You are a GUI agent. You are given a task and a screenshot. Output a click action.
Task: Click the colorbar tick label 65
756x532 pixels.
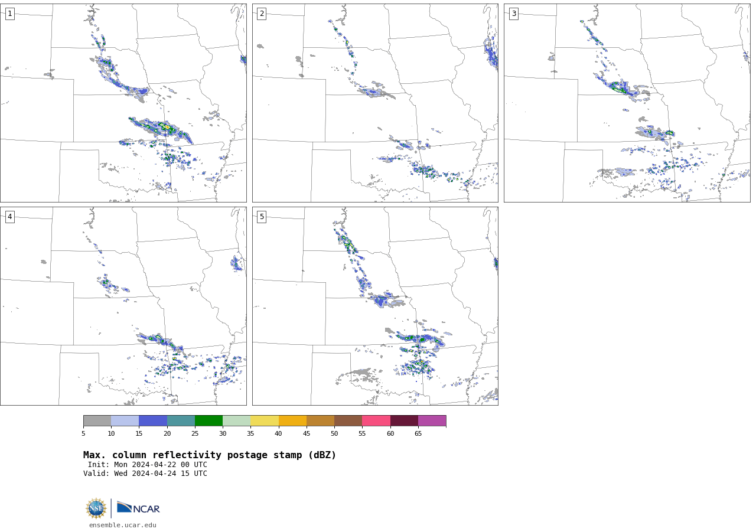pyautogui.click(x=418, y=433)
